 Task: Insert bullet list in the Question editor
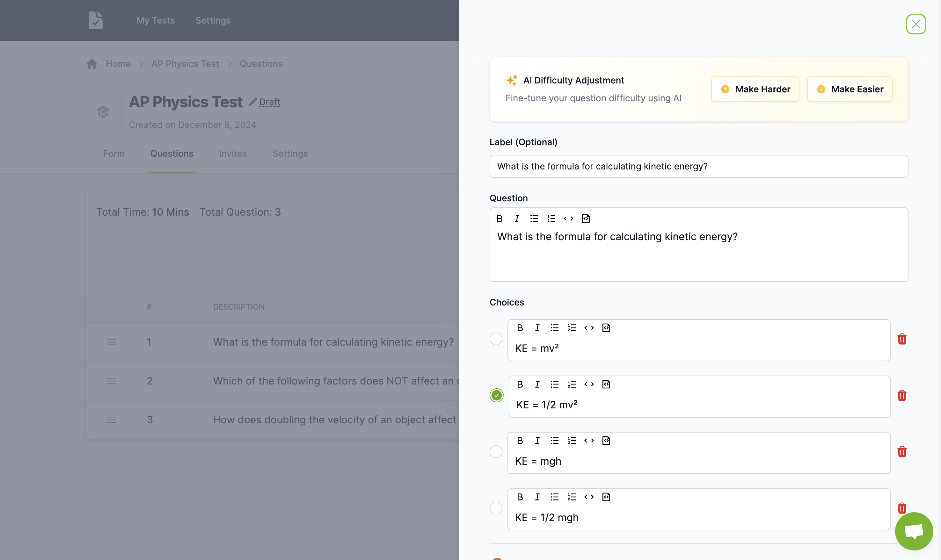click(534, 219)
